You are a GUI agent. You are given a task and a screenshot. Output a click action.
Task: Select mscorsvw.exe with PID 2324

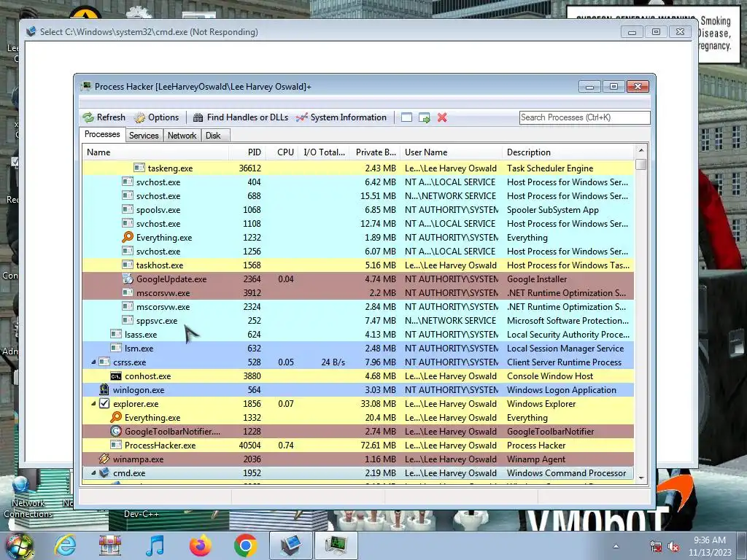click(x=357, y=307)
